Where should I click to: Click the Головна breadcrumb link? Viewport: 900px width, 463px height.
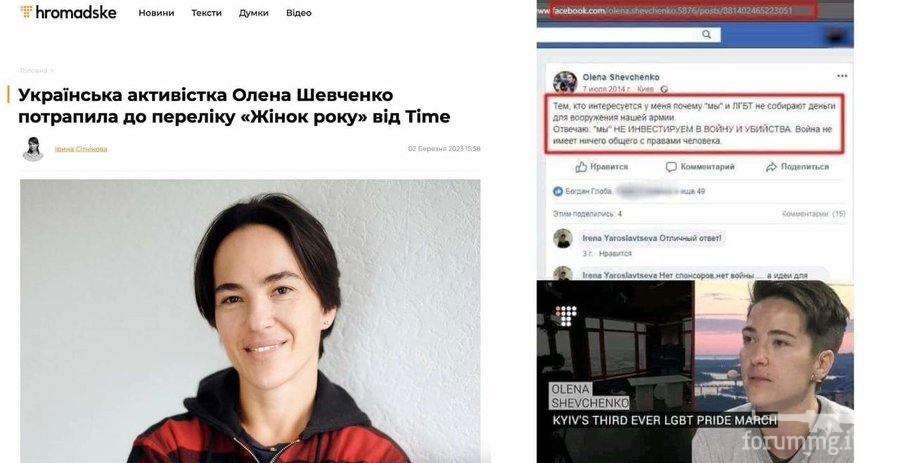(34, 71)
